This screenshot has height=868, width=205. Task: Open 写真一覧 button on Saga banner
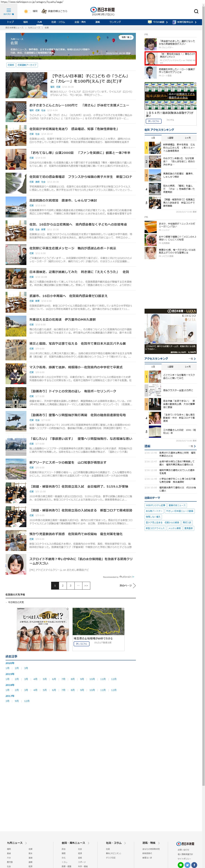[x=126, y=37]
